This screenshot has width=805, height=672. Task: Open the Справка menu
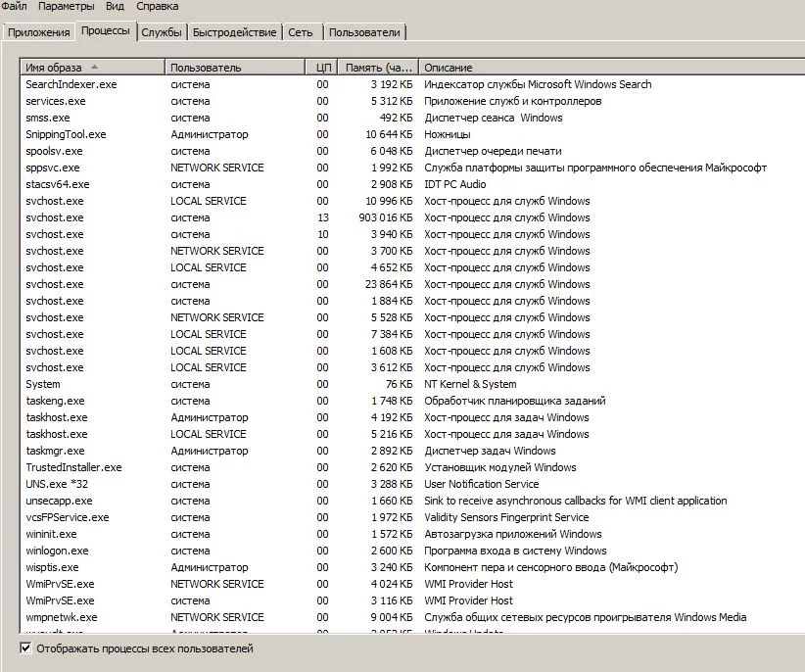coord(157,6)
